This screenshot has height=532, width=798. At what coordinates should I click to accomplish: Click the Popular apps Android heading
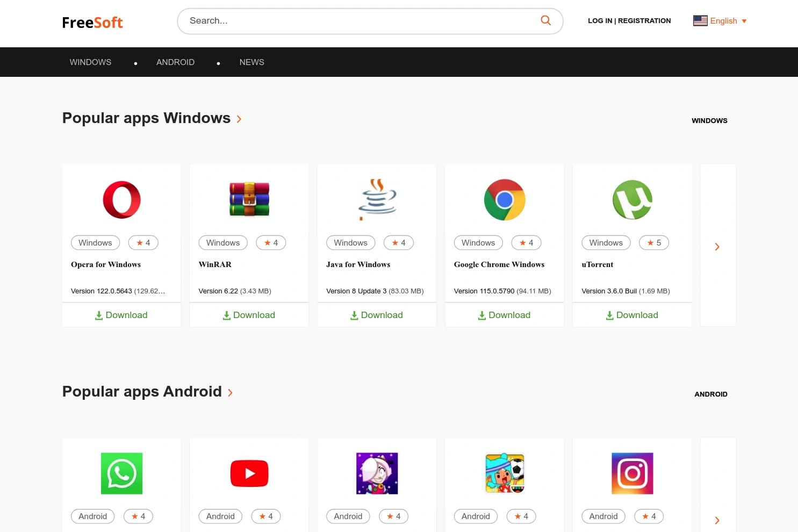[x=142, y=392]
